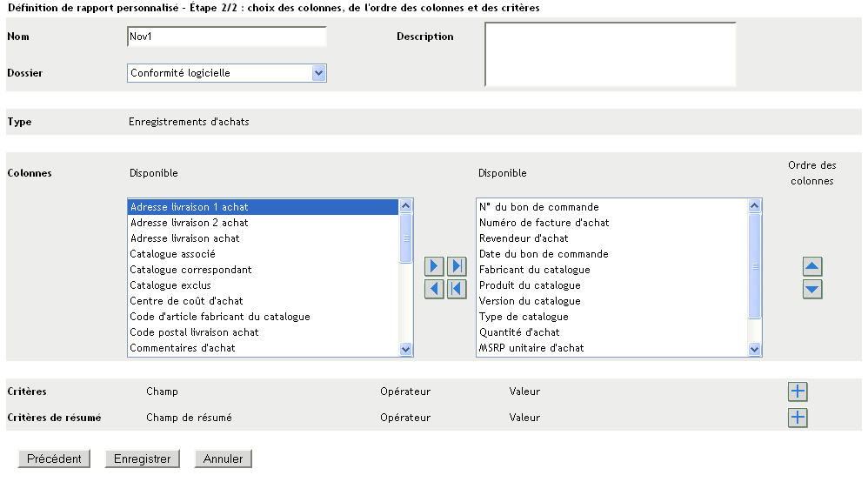Screen dimensions: 868x482
Task: Click the Enregistrer button
Action: [142, 459]
